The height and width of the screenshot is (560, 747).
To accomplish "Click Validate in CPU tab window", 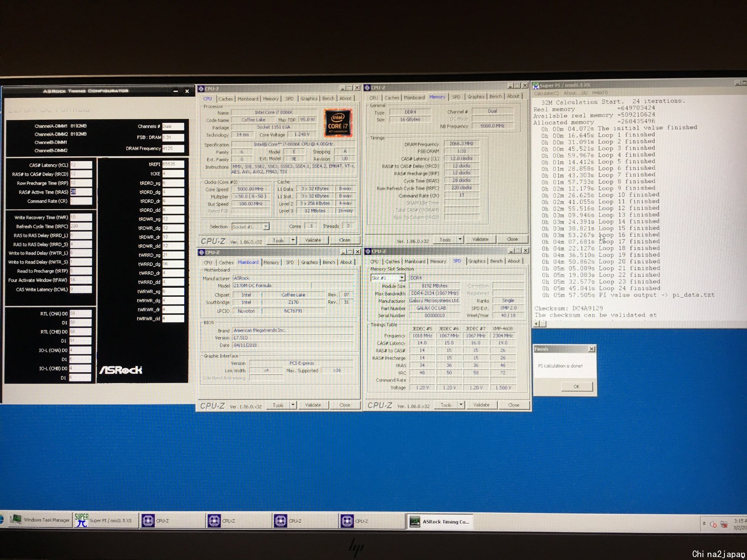I will point(313,240).
